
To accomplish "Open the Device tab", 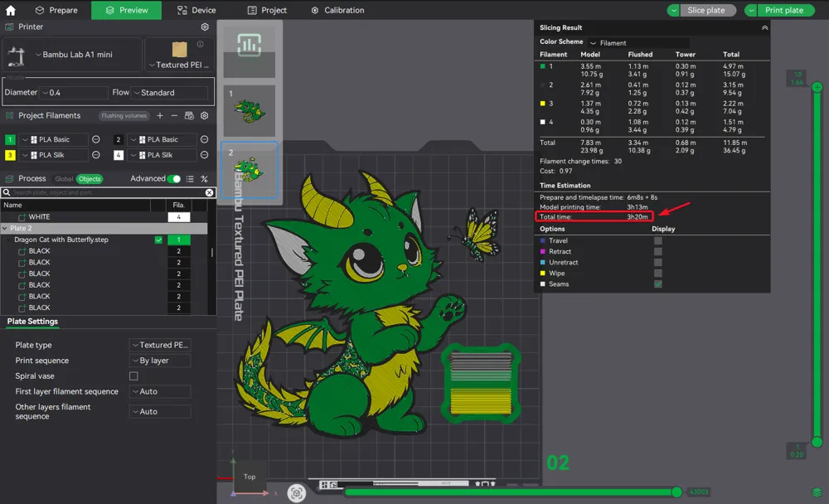I will (x=196, y=10).
